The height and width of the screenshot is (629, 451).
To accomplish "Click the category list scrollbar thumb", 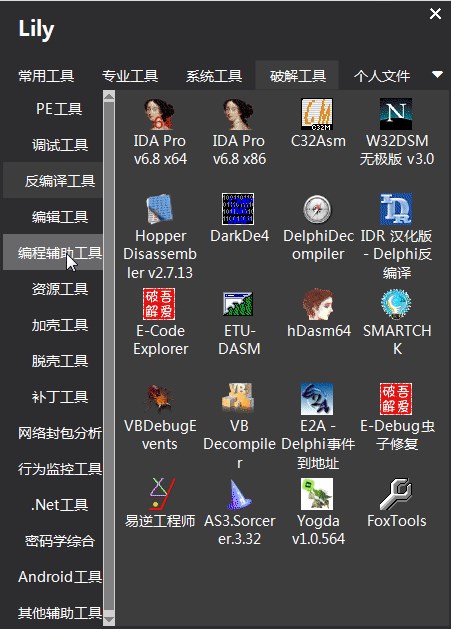I will click(x=109, y=358).
